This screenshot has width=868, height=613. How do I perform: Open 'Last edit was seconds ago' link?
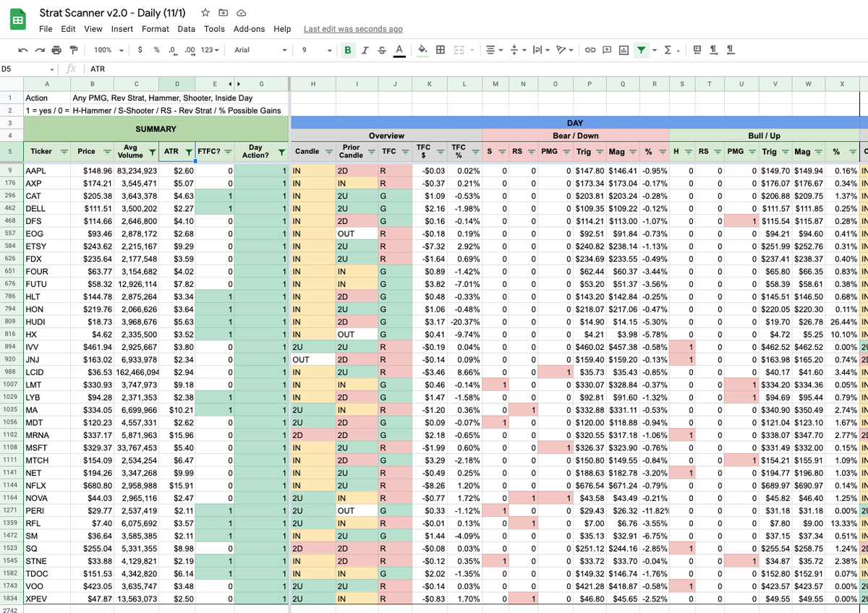tap(353, 29)
